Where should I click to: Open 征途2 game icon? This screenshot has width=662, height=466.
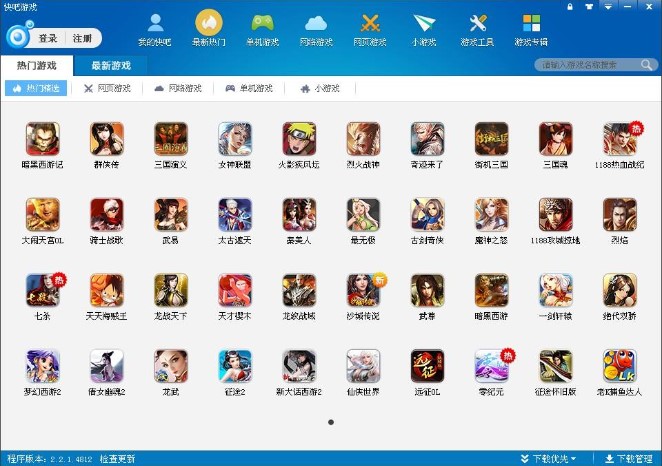click(x=235, y=366)
